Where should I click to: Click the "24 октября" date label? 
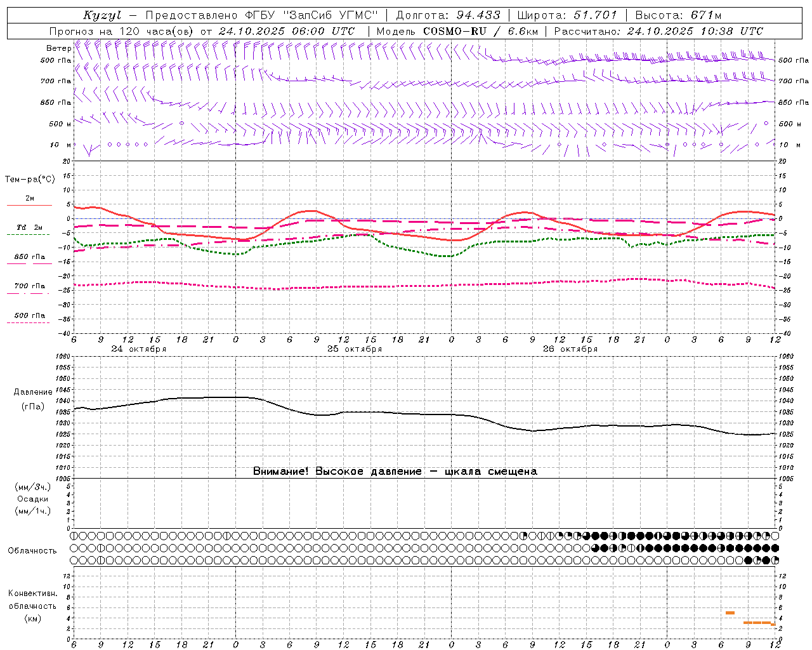coord(139,349)
